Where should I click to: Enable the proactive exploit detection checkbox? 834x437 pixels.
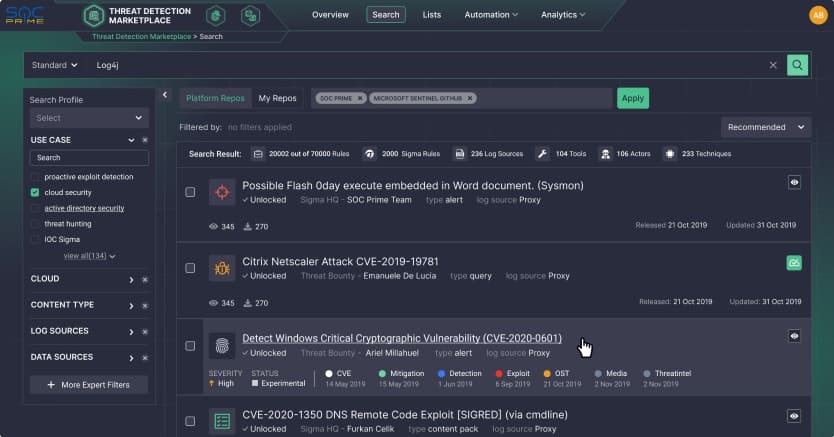[x=35, y=177]
